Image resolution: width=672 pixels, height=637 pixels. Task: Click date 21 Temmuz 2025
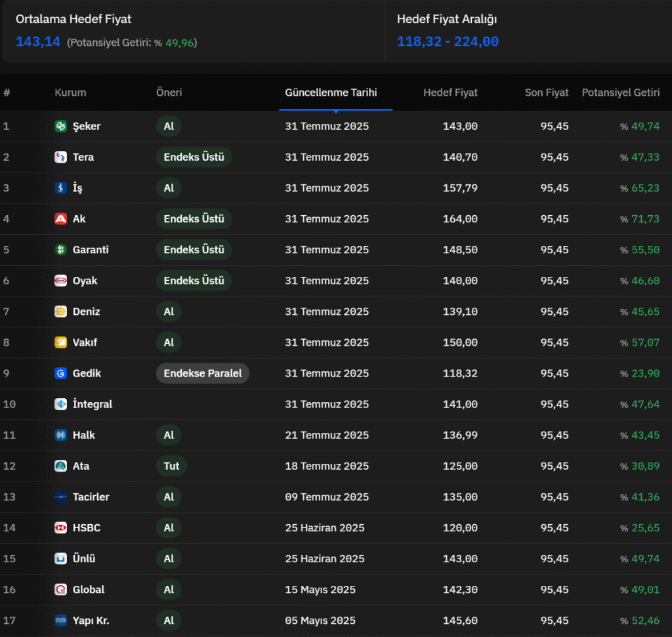[x=327, y=435]
